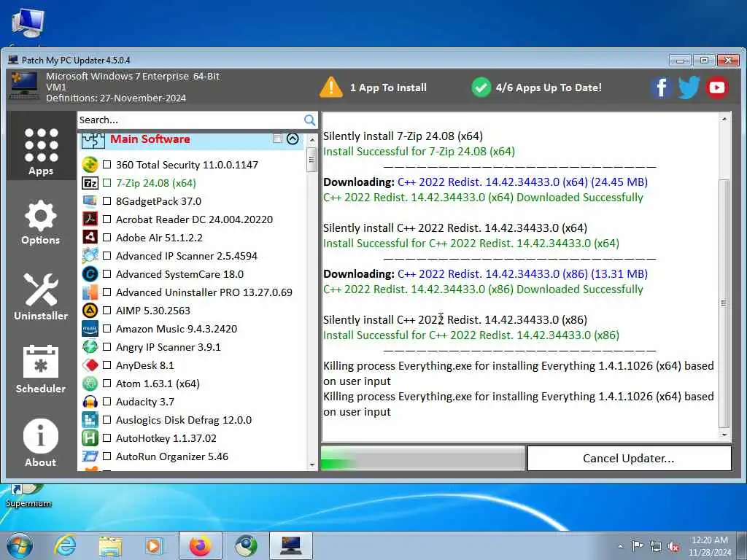Click the AutoHotkey app icon
Viewport: 747px width, 560px height.
point(90,438)
